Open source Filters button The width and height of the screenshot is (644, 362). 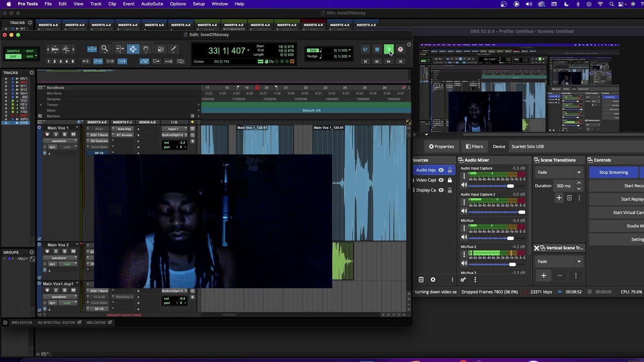474,146
